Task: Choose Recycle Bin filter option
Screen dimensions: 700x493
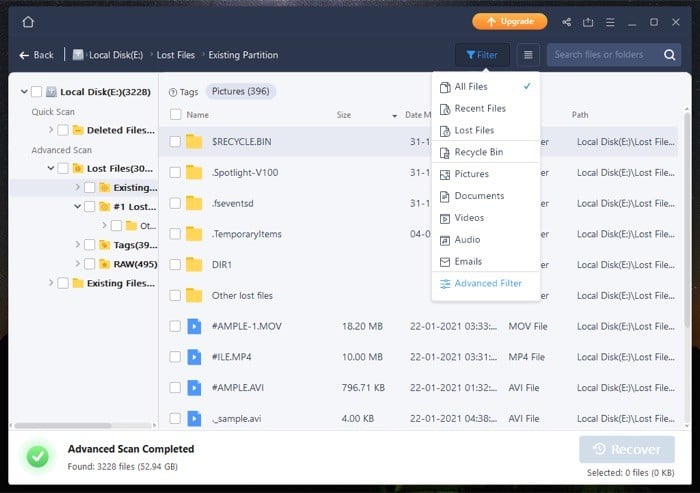Action: (x=486, y=152)
